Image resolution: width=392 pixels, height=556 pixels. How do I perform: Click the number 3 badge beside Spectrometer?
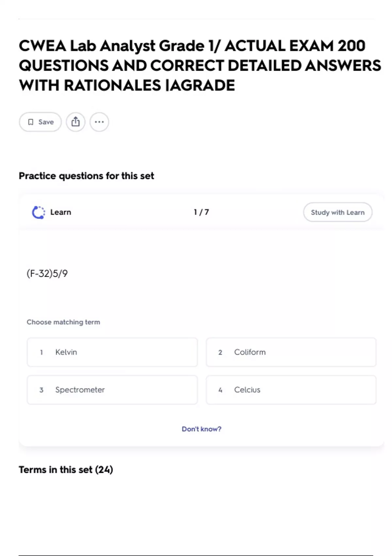(41, 390)
